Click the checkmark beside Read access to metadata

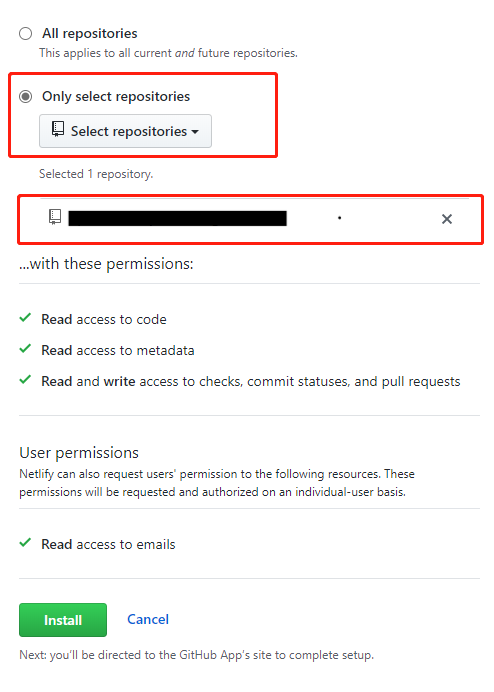(25, 349)
